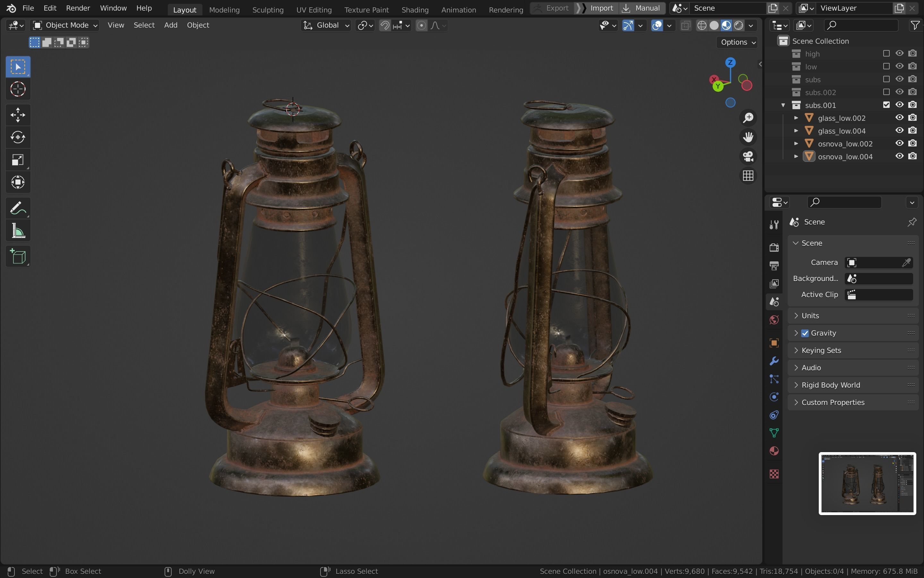The height and width of the screenshot is (578, 924).
Task: Open the File menu
Action: click(x=28, y=8)
